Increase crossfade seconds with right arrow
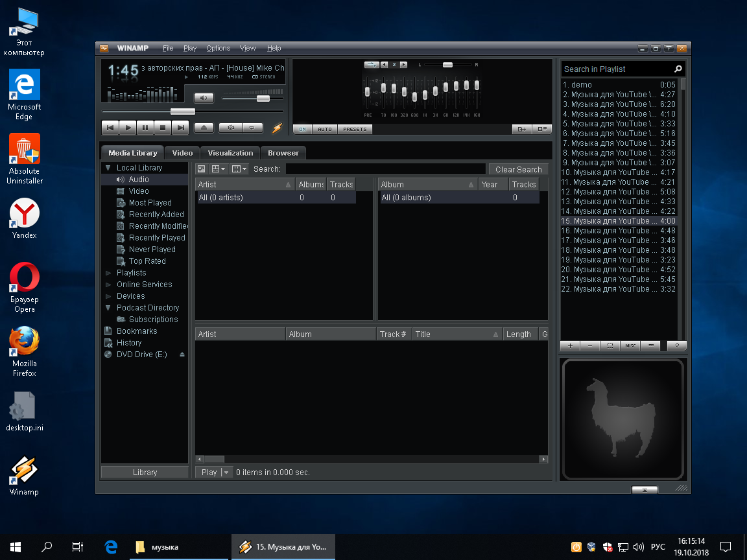Screen dimensions: 747x560 click(403, 65)
